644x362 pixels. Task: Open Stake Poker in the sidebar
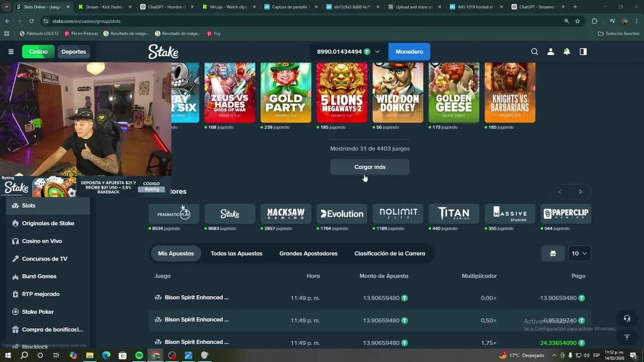[38, 312]
